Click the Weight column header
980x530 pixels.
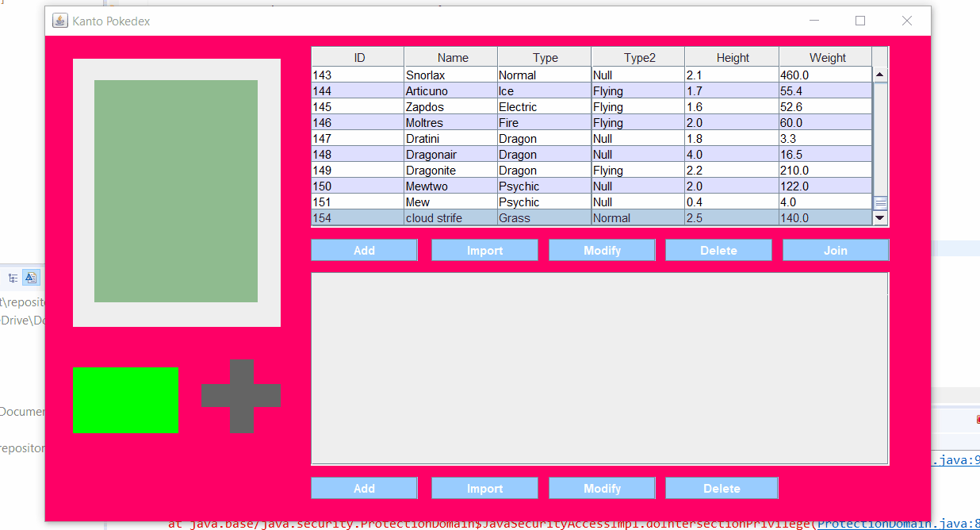coord(827,56)
